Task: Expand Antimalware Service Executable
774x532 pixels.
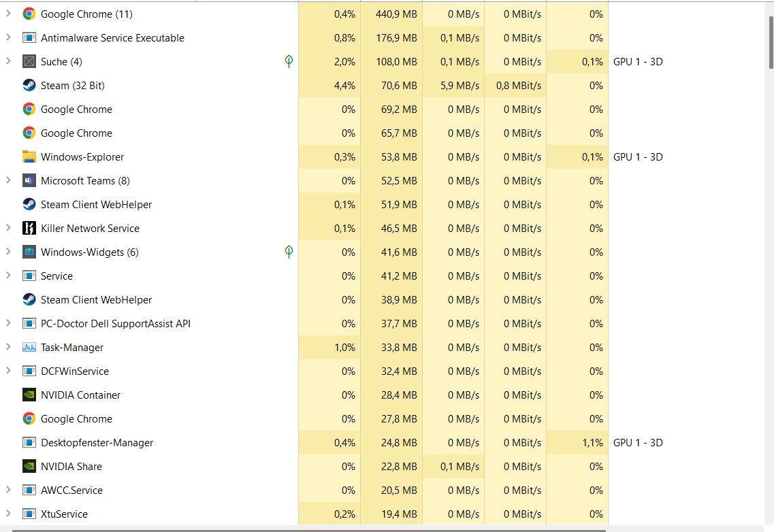Action: 8,37
